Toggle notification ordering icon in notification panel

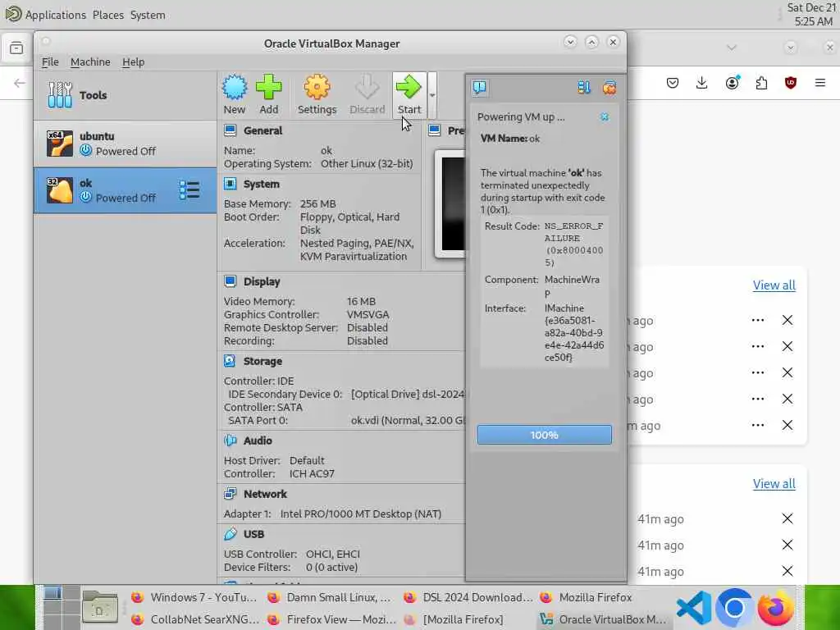tap(584, 87)
